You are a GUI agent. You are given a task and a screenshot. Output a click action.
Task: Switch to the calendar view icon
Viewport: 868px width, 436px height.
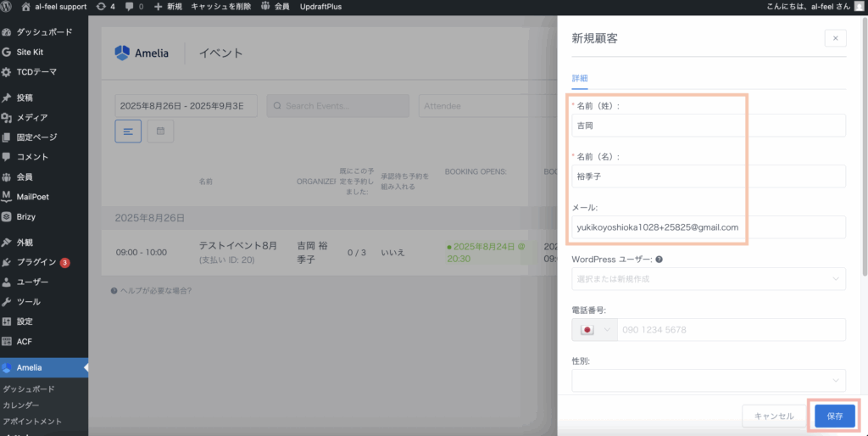(160, 131)
